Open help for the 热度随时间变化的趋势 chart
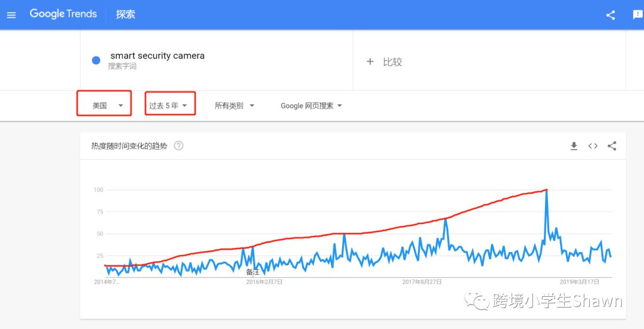 pyautogui.click(x=179, y=146)
